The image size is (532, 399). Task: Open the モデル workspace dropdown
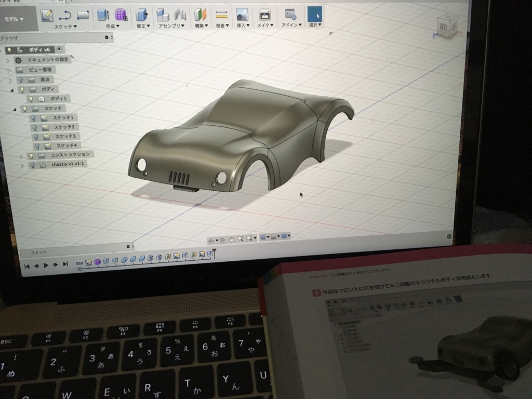click(14, 19)
